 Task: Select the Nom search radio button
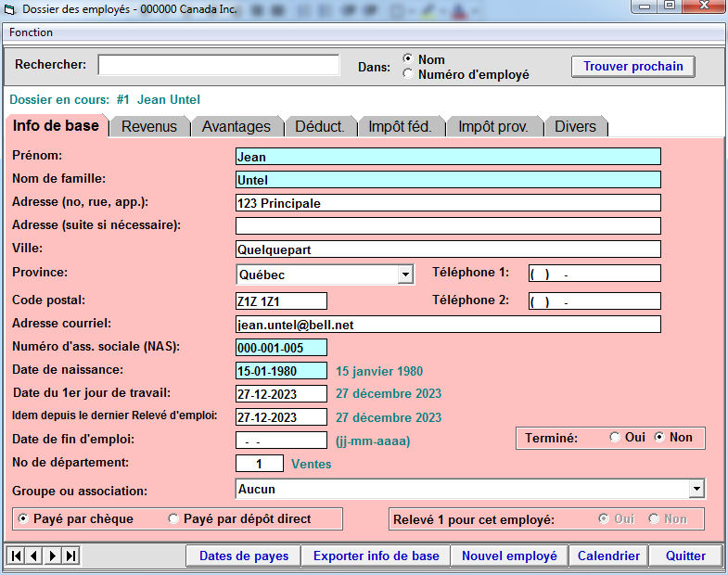coord(408,59)
